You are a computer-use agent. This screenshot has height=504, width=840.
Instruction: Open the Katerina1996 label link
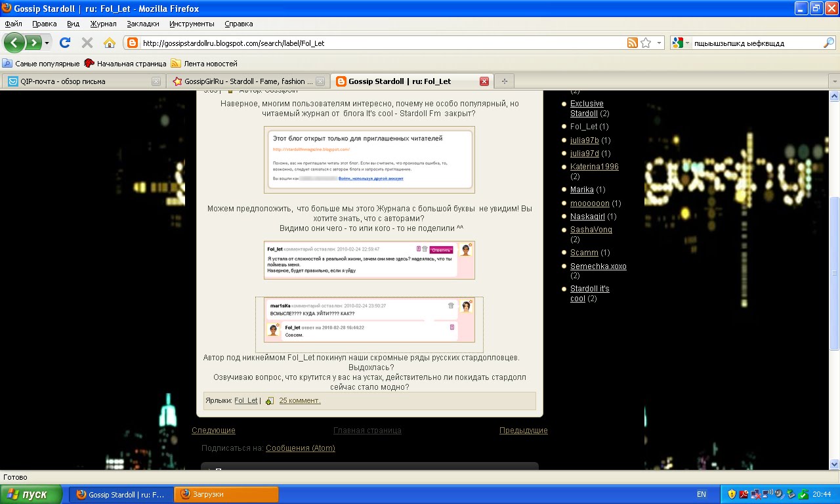(595, 167)
